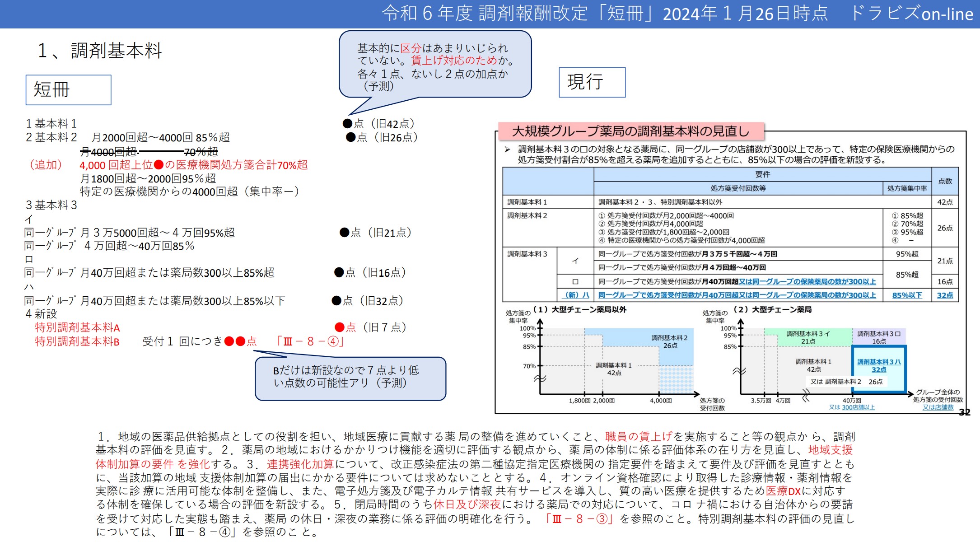The width and height of the screenshot is (980, 551).
Task: Click the ●点（旧42点）placeholder beside 基本料1
Action: [x=378, y=123]
